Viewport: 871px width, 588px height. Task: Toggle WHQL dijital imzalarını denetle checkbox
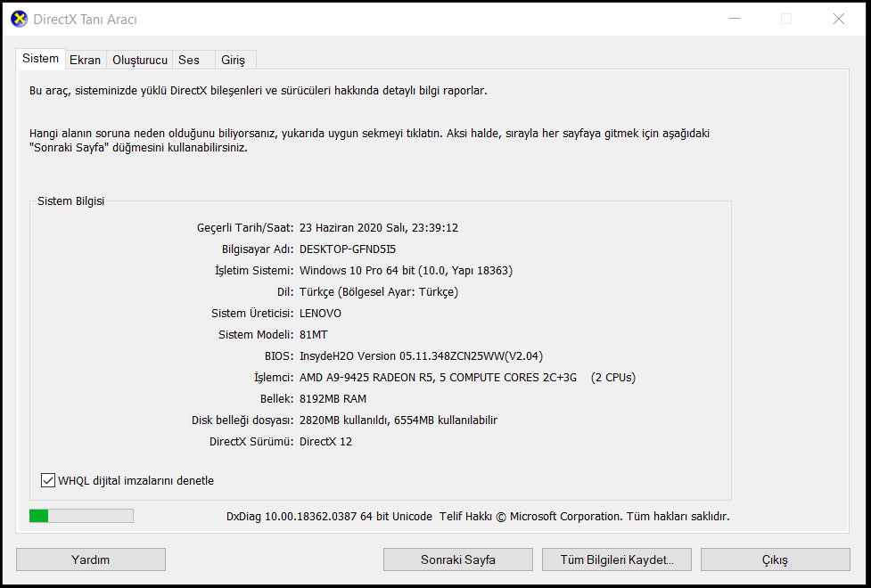coord(48,480)
